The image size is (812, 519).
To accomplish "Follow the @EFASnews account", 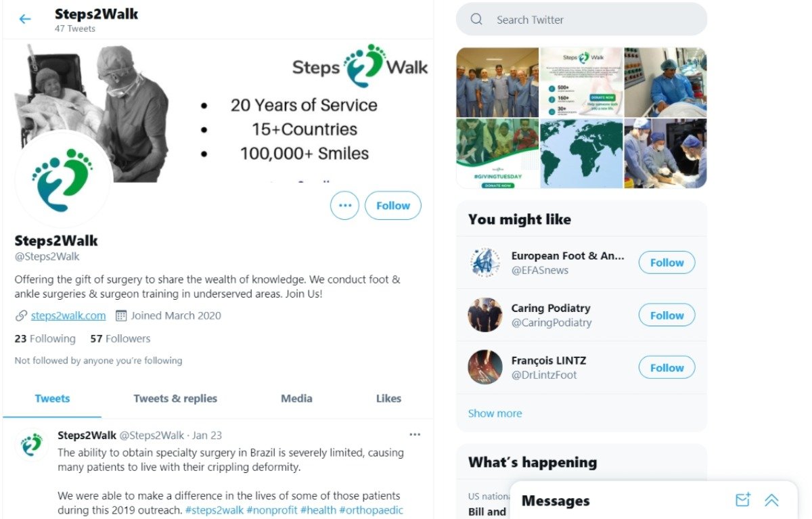I will pyautogui.click(x=667, y=263).
